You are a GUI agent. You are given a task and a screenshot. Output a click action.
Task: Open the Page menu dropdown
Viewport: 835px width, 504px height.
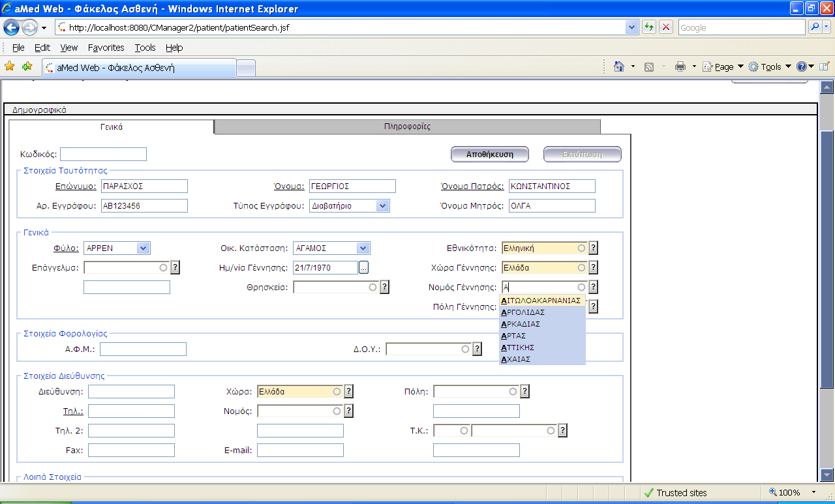[723, 67]
